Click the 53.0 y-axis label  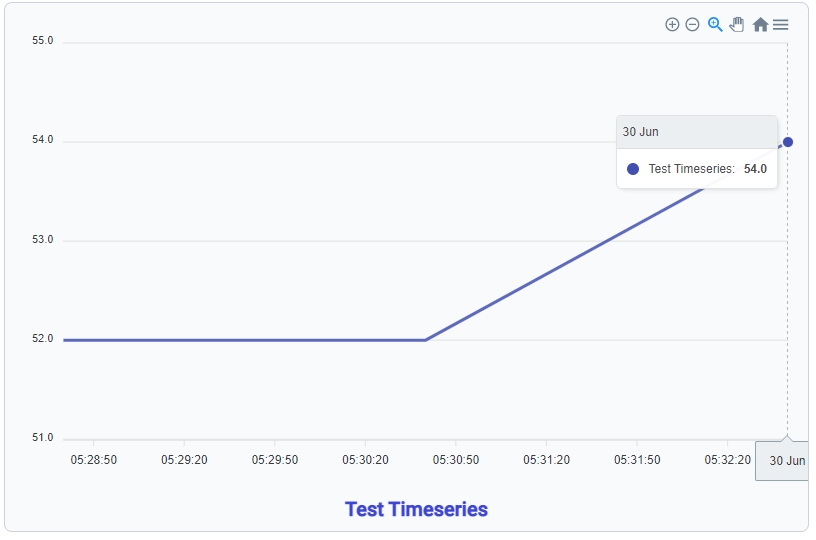click(x=43, y=241)
